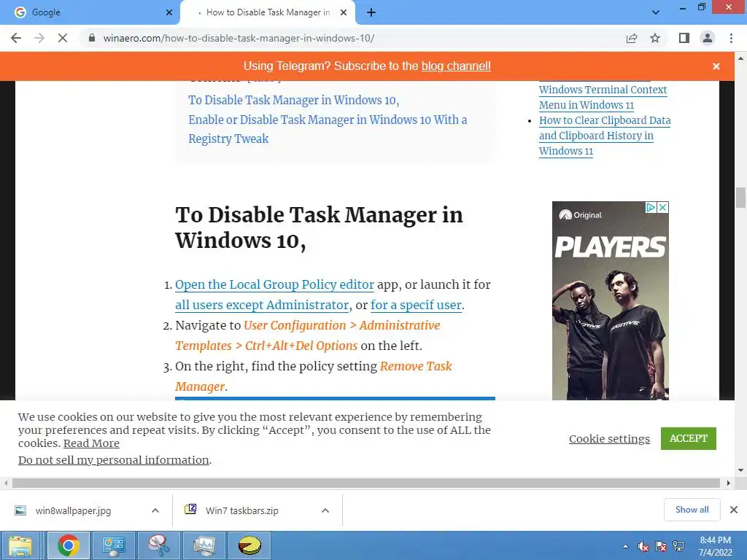Screen dimensions: 747x560
Task: Click the site lock icon
Action: [92, 38]
